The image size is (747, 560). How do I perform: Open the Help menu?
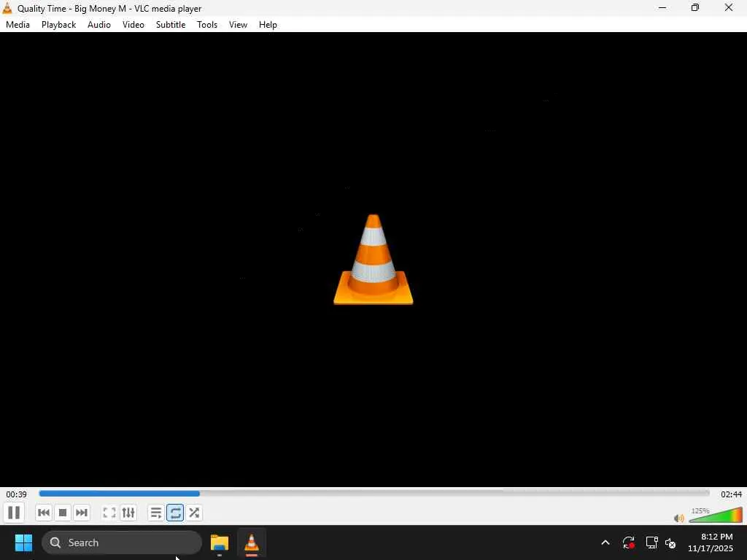(268, 25)
